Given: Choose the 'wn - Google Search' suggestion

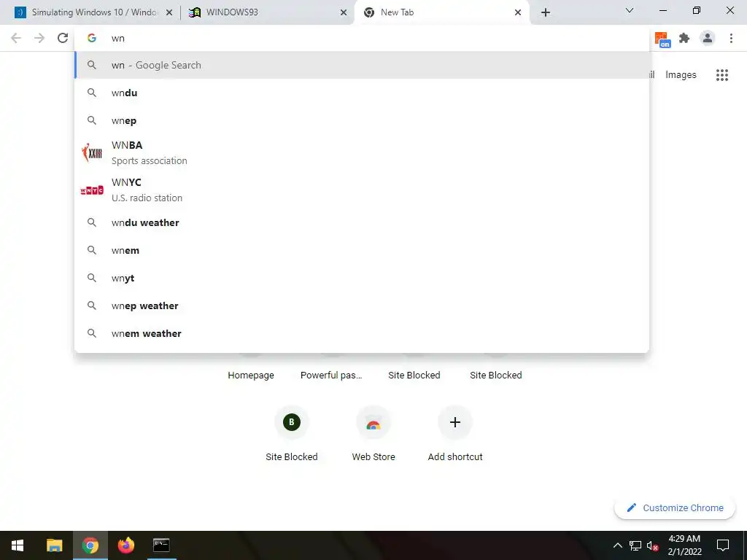Looking at the screenshot, I should (x=362, y=65).
